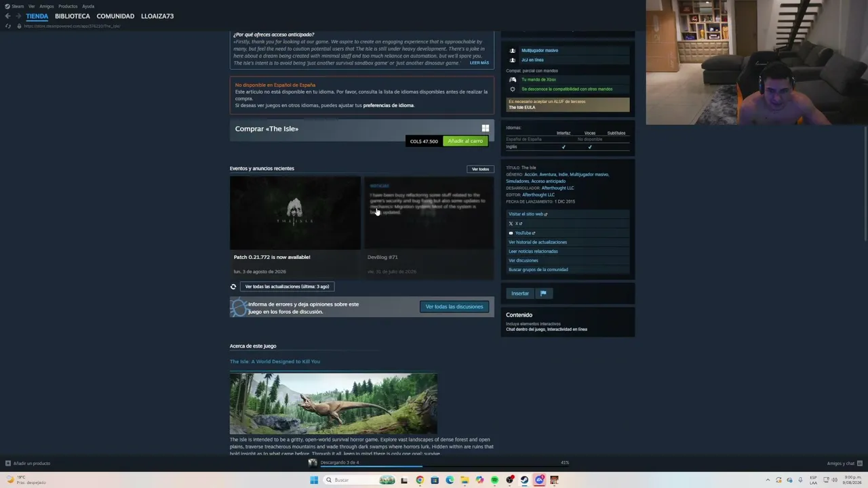Open 'The Isle: A World Designed to Kill You' link

pyautogui.click(x=275, y=361)
